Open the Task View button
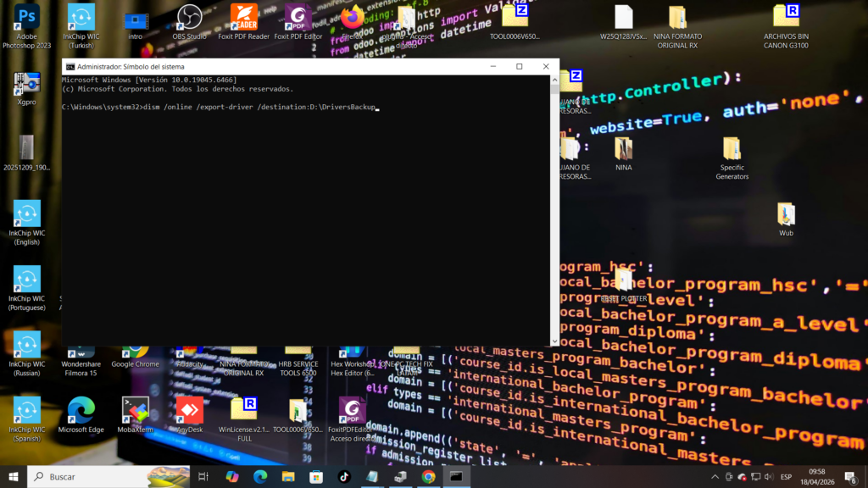The height and width of the screenshot is (488, 868). tap(203, 477)
